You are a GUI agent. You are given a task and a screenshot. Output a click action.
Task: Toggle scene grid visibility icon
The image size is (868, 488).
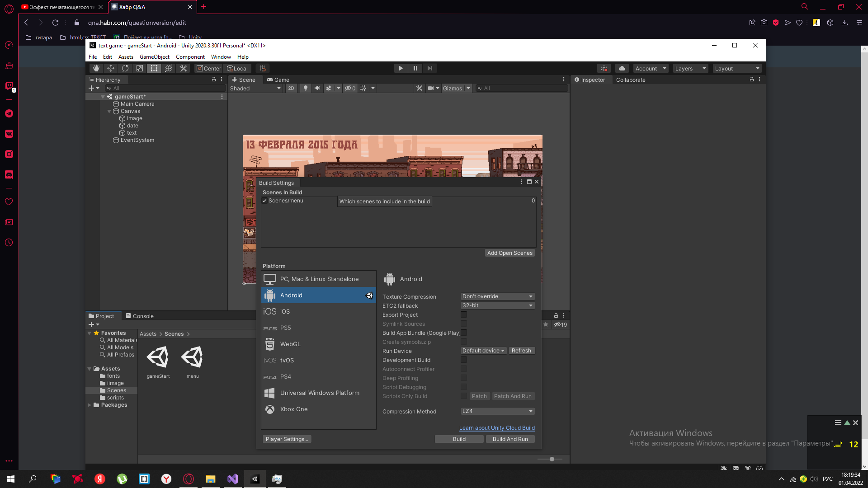tap(363, 88)
